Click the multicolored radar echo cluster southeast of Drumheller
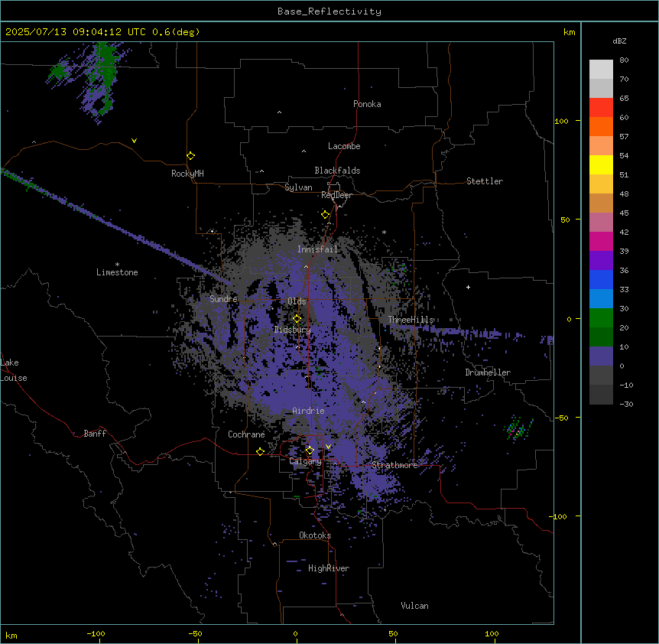The image size is (659, 644). coord(518,429)
